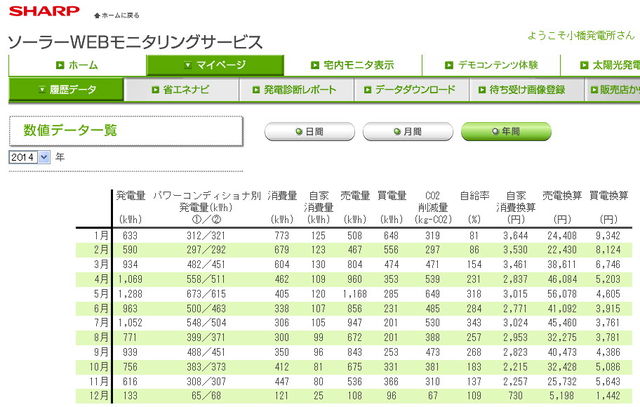Image resolution: width=640 pixels, height=407 pixels.
Task: Click the 12月 row label
Action: tap(98, 396)
